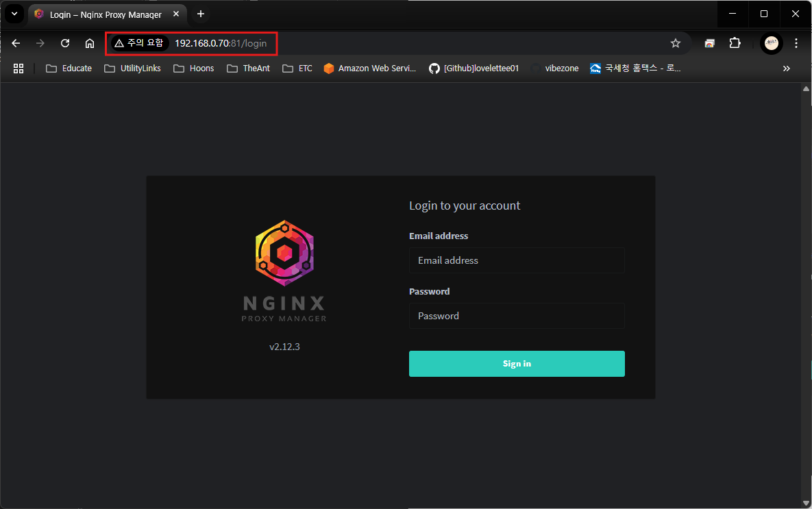Open the Amazon Web Services bookmark

[370, 69]
